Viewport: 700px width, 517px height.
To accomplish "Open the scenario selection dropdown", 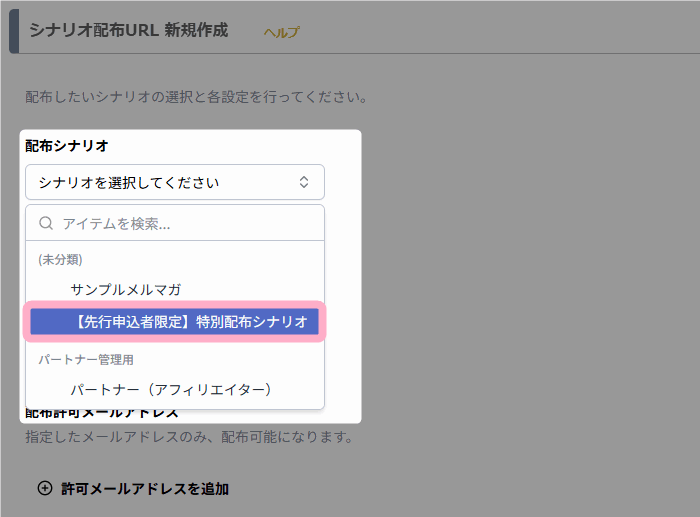I will pyautogui.click(x=175, y=182).
